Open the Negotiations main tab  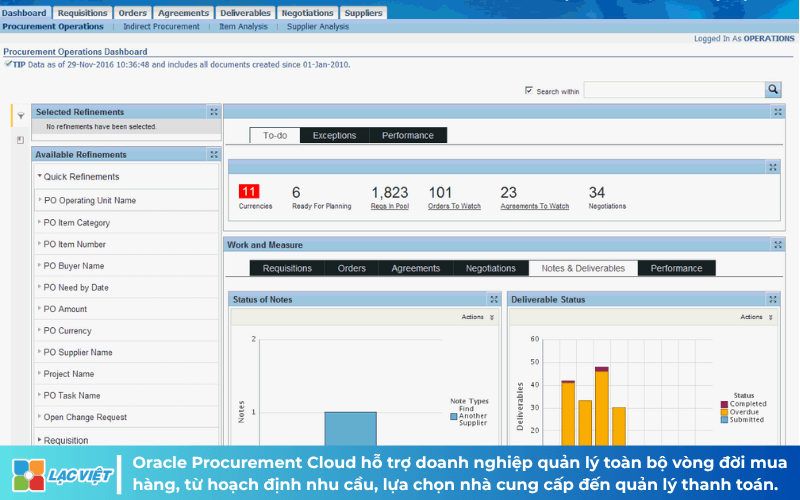(x=308, y=13)
